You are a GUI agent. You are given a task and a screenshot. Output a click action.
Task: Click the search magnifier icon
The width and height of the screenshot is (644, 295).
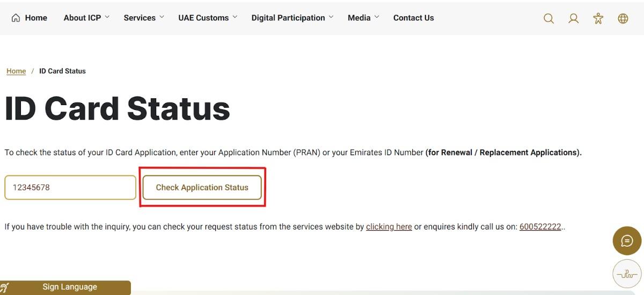(x=548, y=18)
